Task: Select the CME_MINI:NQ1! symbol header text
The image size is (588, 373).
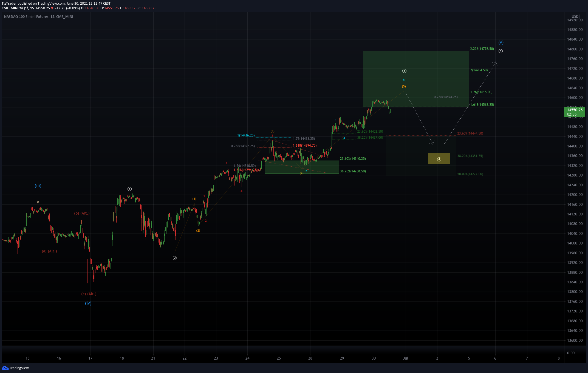Action: (x=15, y=8)
